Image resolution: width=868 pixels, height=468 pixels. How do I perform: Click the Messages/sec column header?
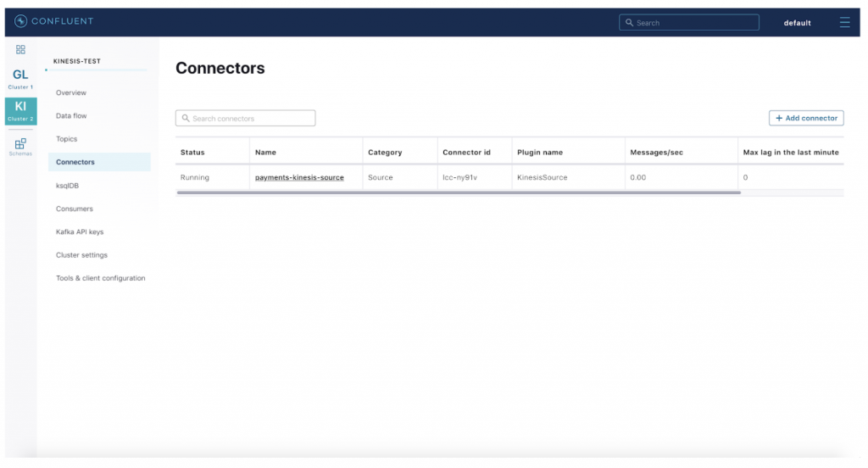[657, 153]
